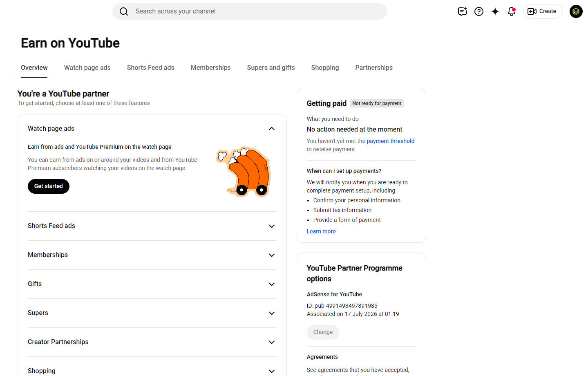
Task: Switch to the Partnerships tab
Action: (x=374, y=68)
